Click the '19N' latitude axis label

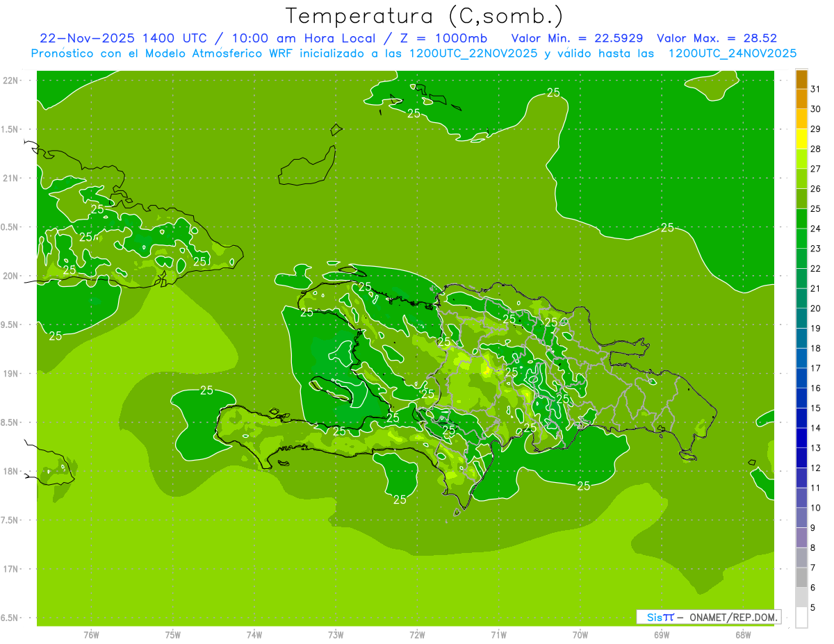[x=11, y=374]
